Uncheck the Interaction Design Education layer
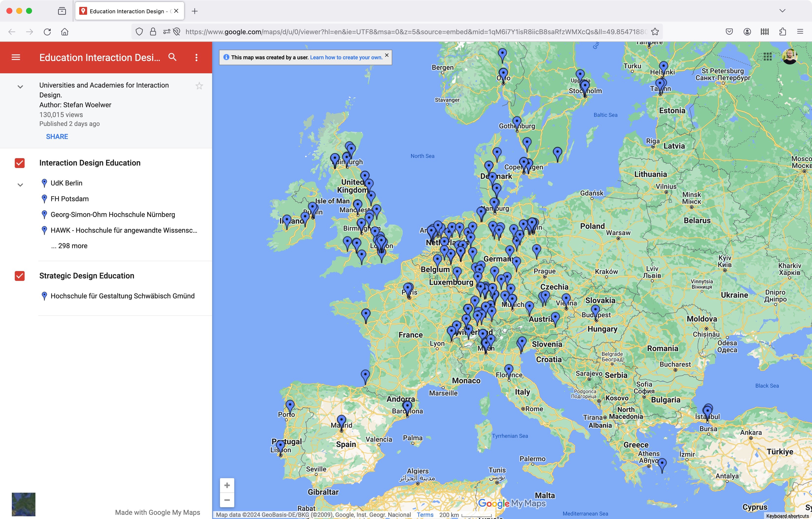This screenshot has width=812, height=519. pyautogui.click(x=19, y=163)
